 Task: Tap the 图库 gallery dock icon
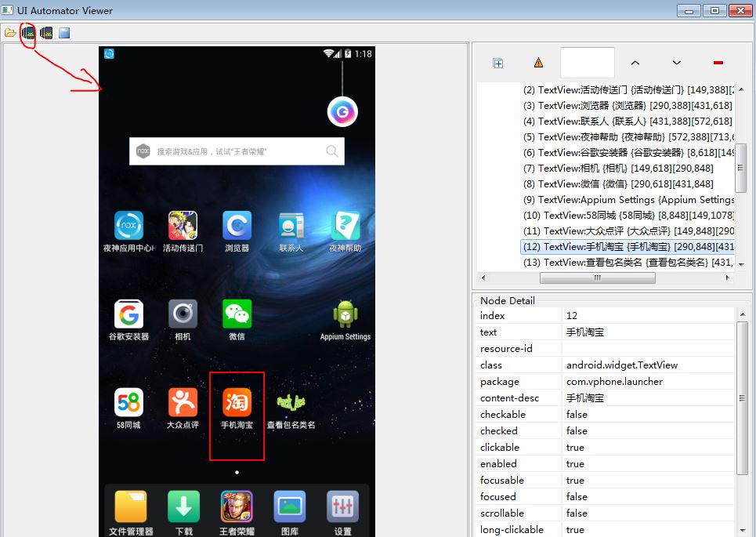290,506
